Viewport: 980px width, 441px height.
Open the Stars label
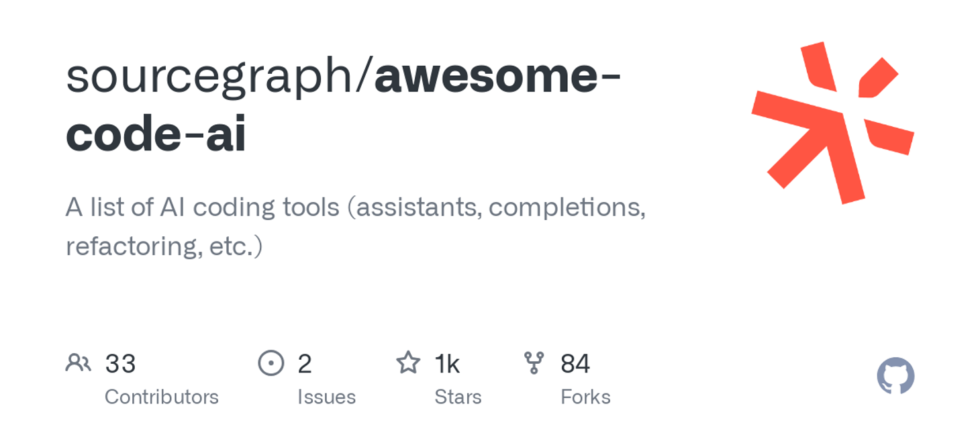click(458, 397)
